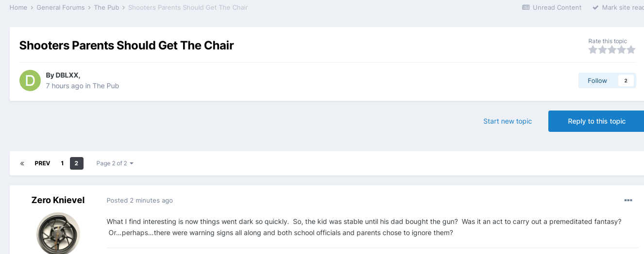Open General Forums breadcrumb
644x254 pixels.
tap(61, 7)
